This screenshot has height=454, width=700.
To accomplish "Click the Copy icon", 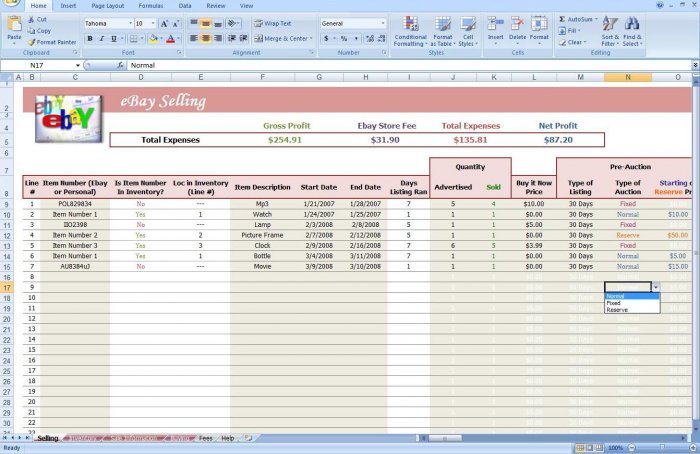I will [31, 31].
